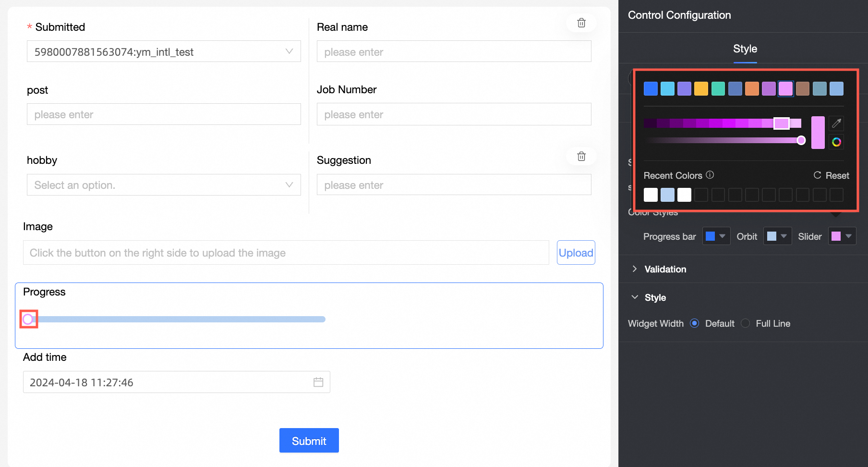
Task: Open the hobby select dropdown
Action: (x=164, y=185)
